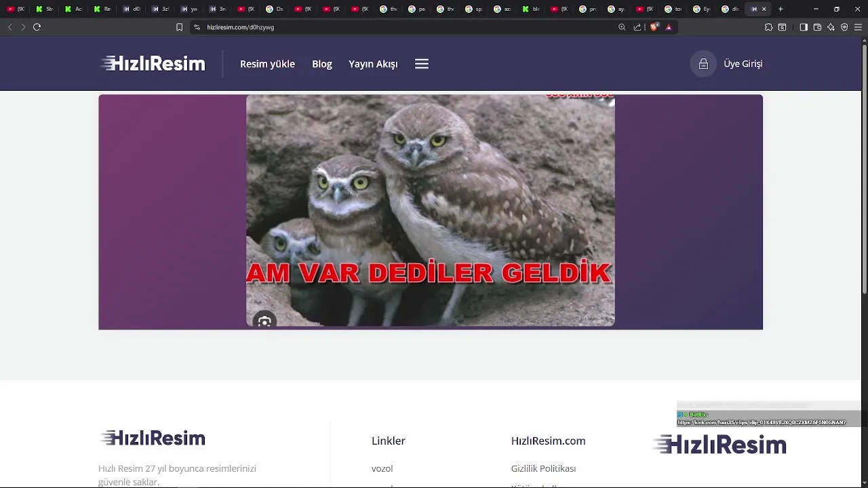Share this page via share icon
The height and width of the screenshot is (488, 868).
tap(637, 27)
